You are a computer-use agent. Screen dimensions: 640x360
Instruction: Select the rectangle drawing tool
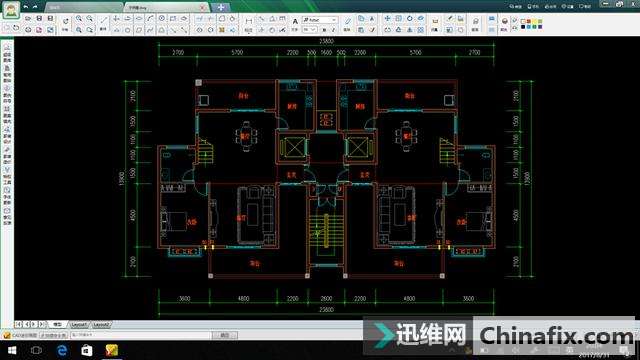173,18
